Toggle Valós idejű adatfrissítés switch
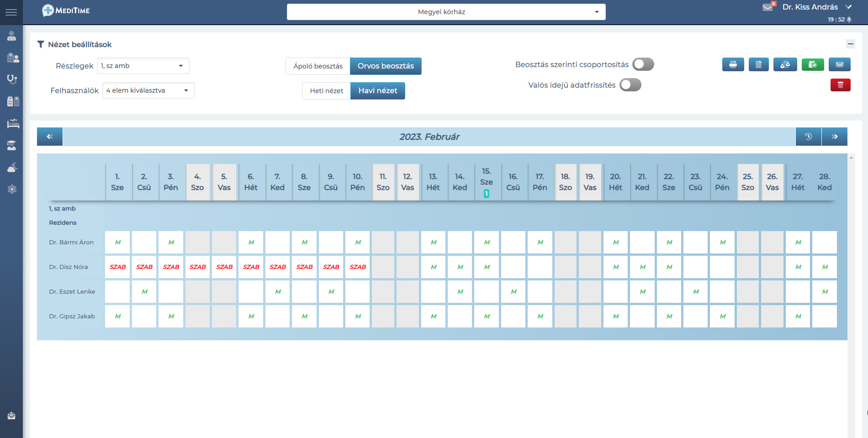The image size is (868, 438). 630,85
